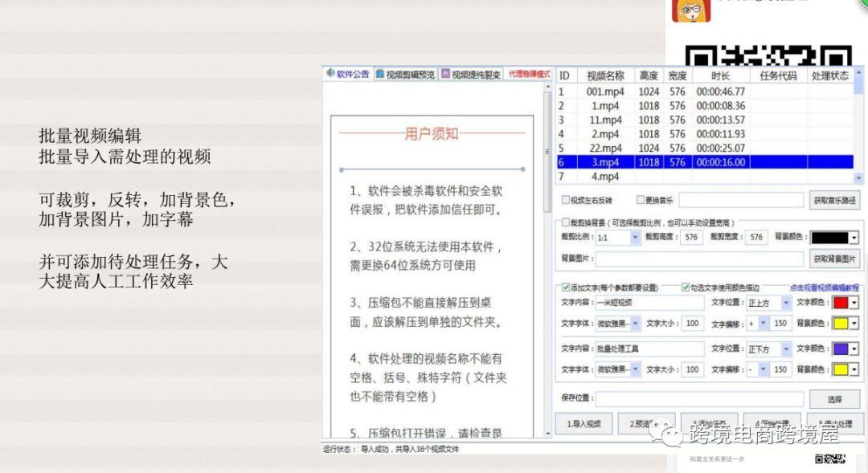Click video list scrollbar down arrow
The image size is (868, 473).
[858, 178]
